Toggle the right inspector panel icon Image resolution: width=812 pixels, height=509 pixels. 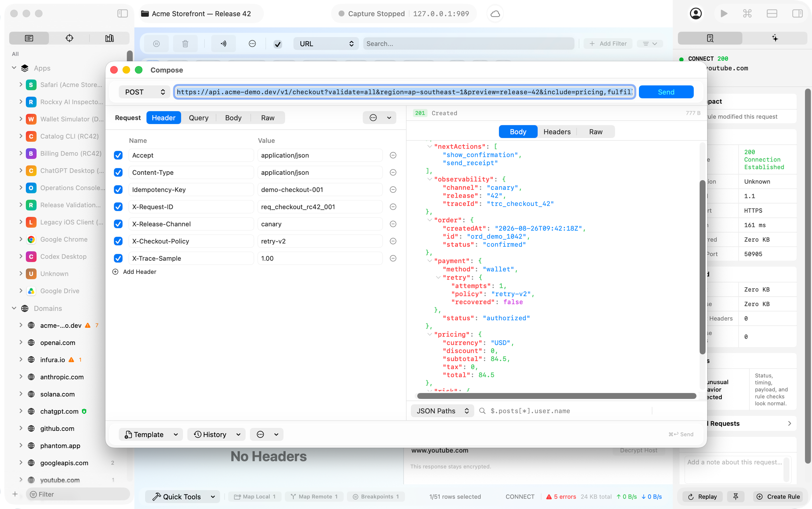(797, 14)
